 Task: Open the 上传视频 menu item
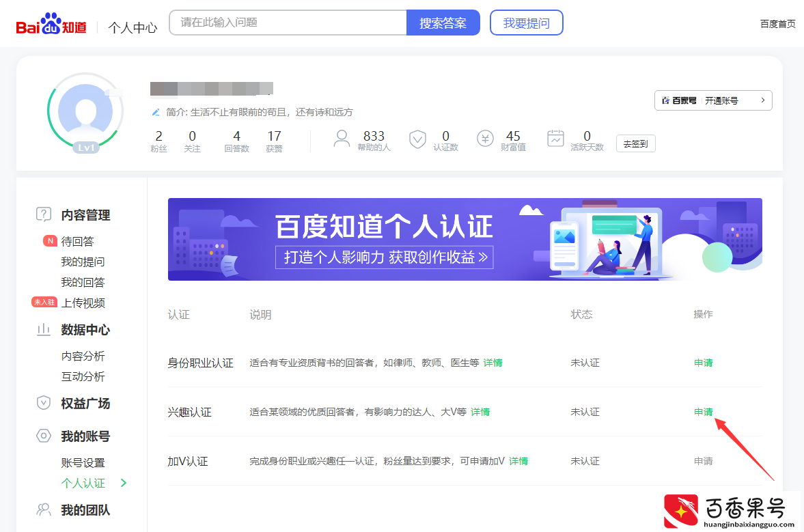click(83, 303)
